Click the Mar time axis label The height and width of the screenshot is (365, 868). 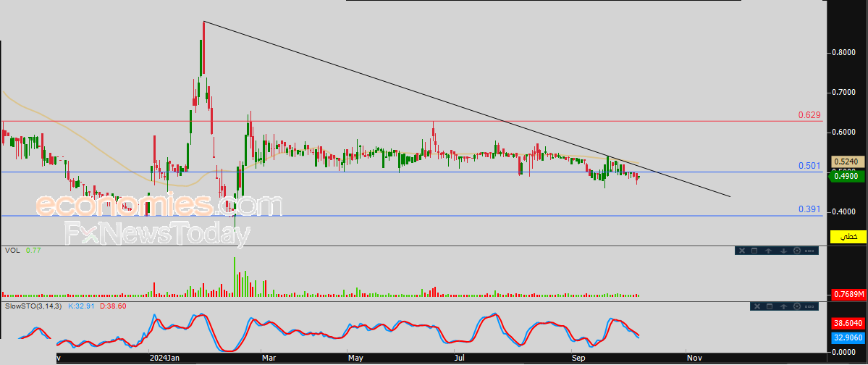click(x=269, y=358)
